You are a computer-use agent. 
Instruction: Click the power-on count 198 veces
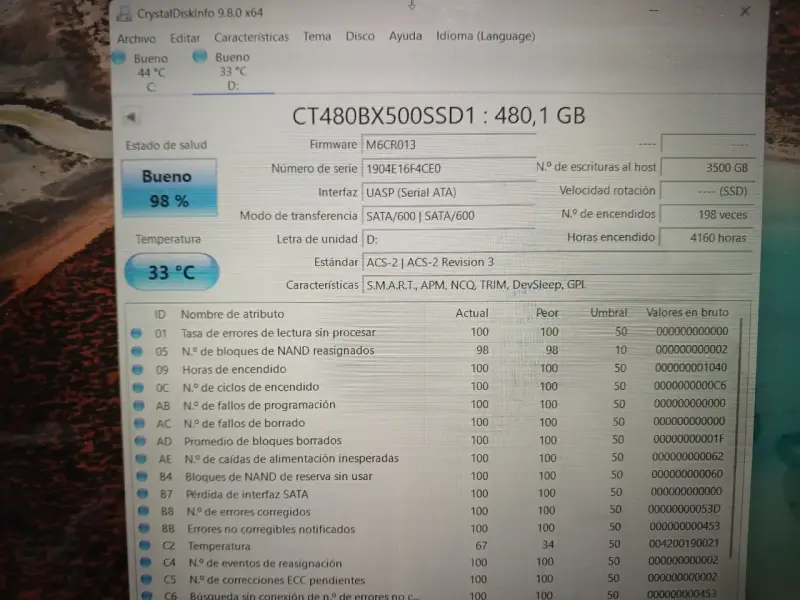pyautogui.click(x=707, y=215)
